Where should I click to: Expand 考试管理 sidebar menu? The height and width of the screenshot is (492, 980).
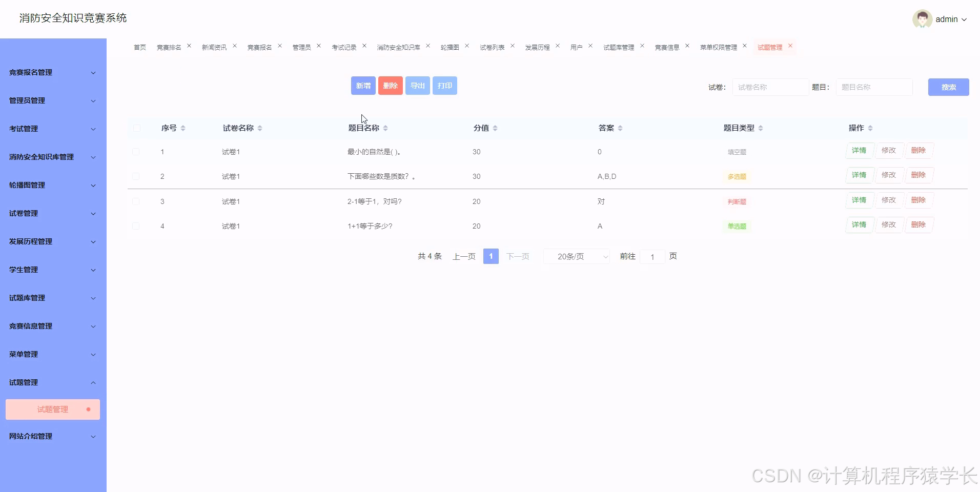tap(53, 129)
